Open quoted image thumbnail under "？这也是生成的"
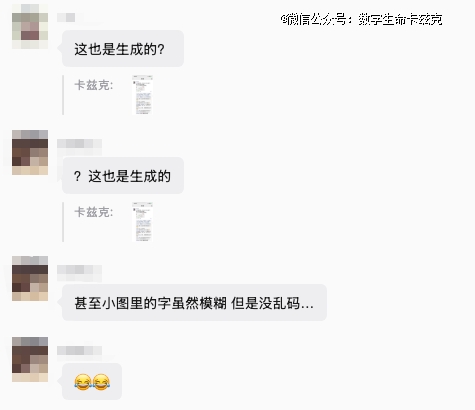Screen dimensions: 475x410 (143, 222)
